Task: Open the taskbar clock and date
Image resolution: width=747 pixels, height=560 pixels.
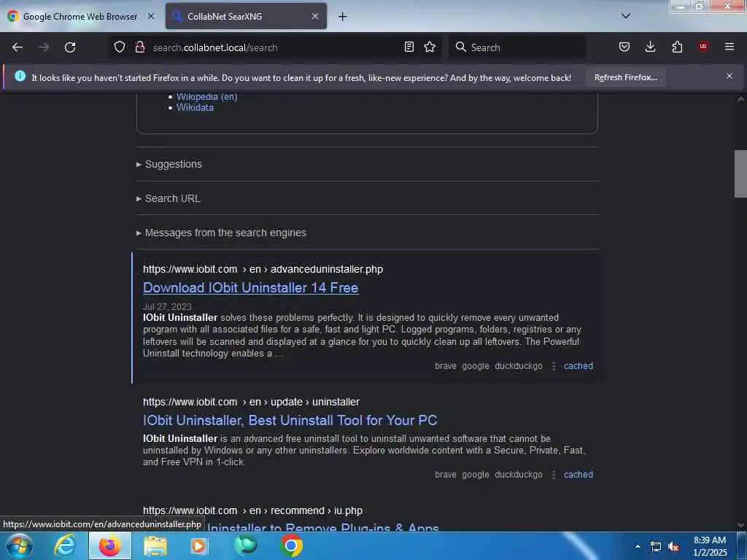Action: pyautogui.click(x=710, y=546)
